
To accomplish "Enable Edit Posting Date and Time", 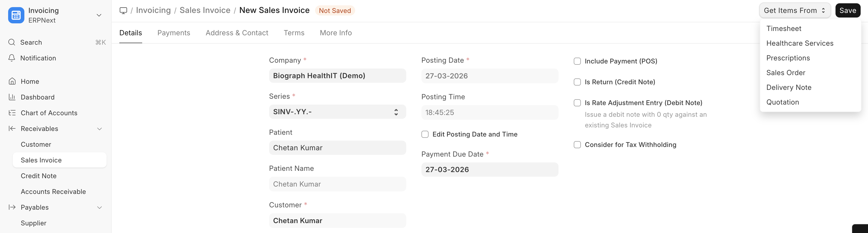I will 424,134.
